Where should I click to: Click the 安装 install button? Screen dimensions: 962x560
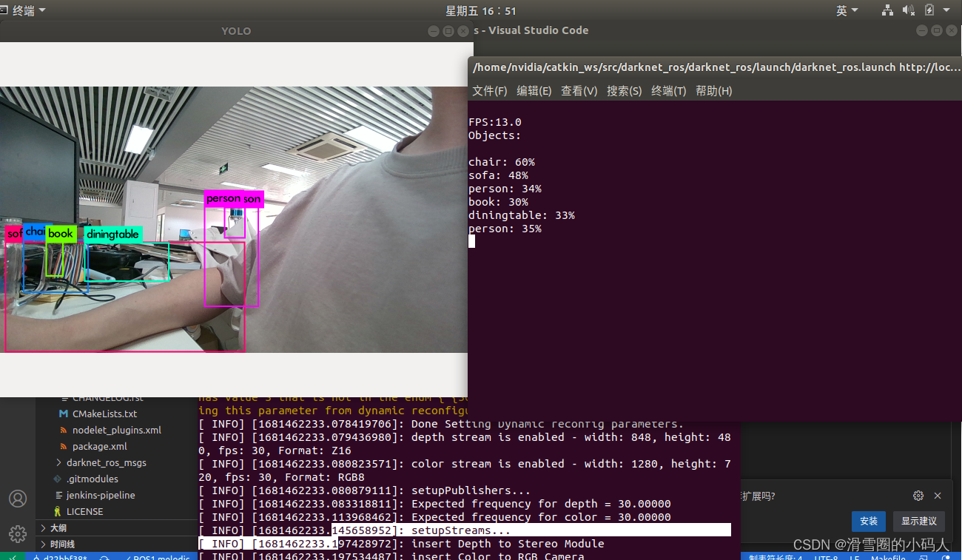click(869, 521)
